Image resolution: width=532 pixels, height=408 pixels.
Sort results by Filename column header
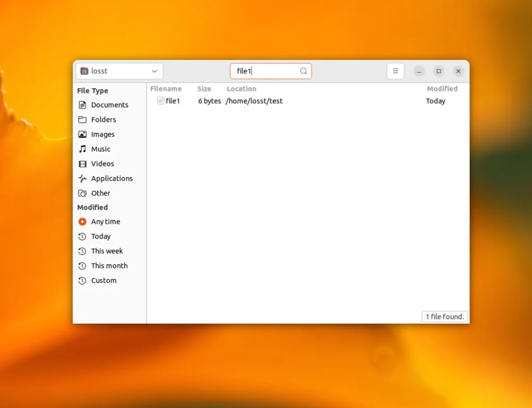(166, 89)
